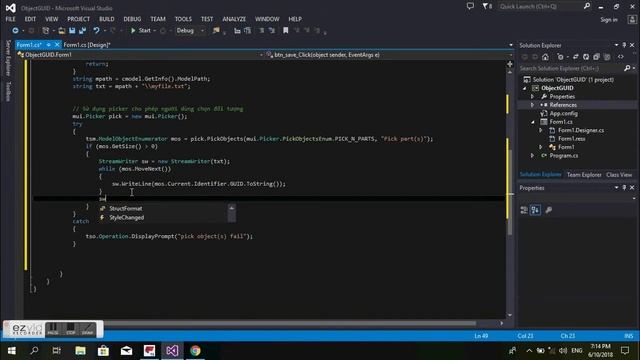Viewport: 640px width, 360px height.
Task: Click the Solution Explorer search magnifier icon
Action: point(627,68)
